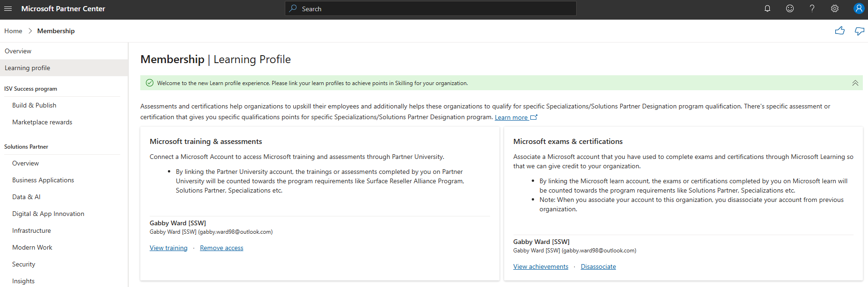Select Learning profile in the sidebar
Screen dimensions: 868x287
pos(64,68)
